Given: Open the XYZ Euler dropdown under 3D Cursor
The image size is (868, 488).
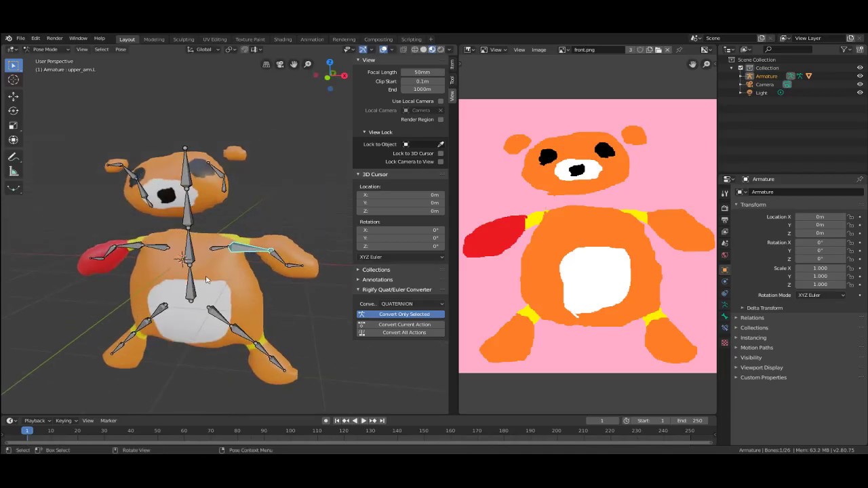Looking at the screenshot, I should click(x=401, y=257).
